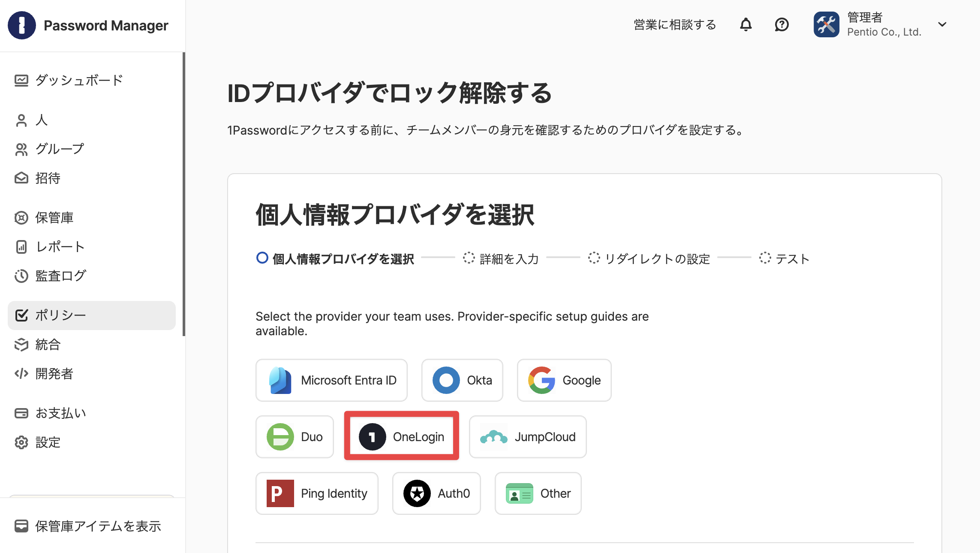Viewport: 980px width, 553px height.
Task: Click 保管庫アイテムを表示 link
Action: pyautogui.click(x=88, y=526)
